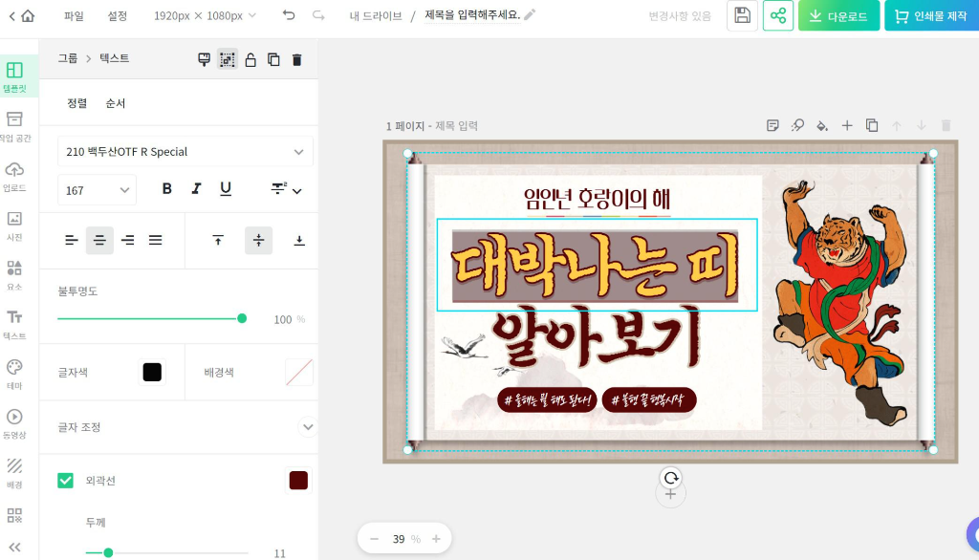Collapse the side panel with double chevron
The image size is (979, 560).
(14, 548)
